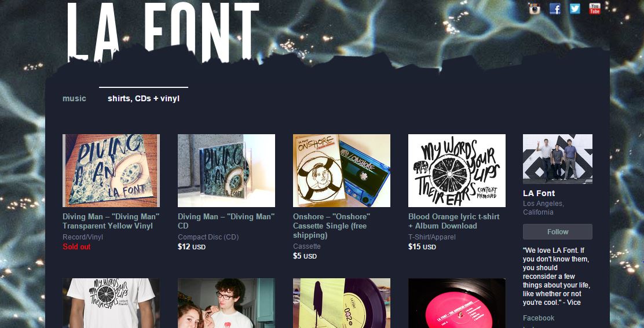Click the LA FONT header logo
Image resolution: width=644 pixels, height=328 pixels.
click(163, 31)
